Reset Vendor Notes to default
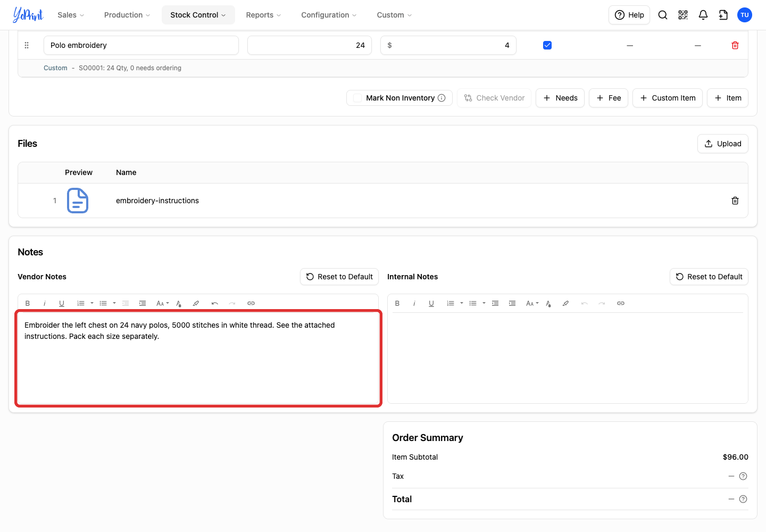The image size is (766, 532). click(x=339, y=277)
